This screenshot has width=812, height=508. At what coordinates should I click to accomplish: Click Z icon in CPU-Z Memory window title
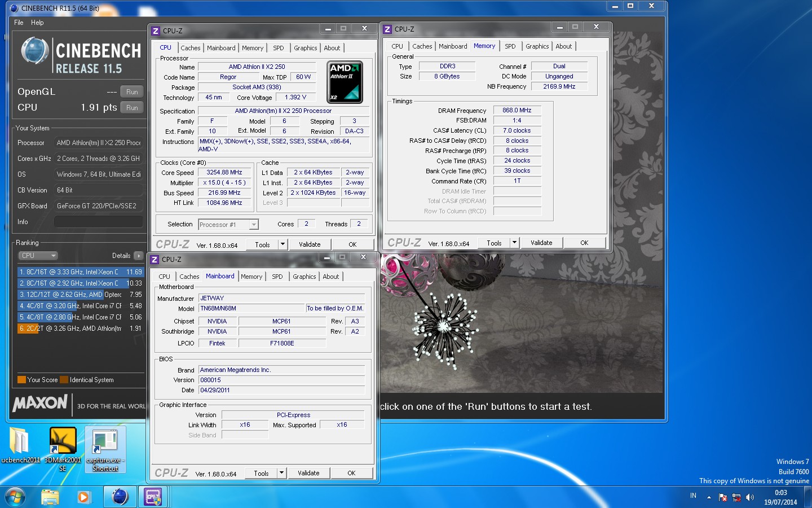tap(387, 29)
